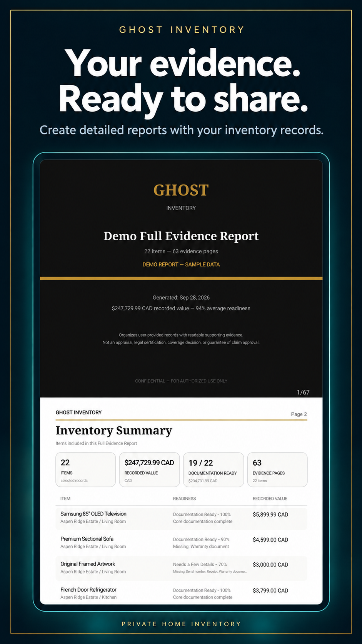Click the $4,599.00 CAD value
This screenshot has height=644, width=362.
click(x=270, y=540)
